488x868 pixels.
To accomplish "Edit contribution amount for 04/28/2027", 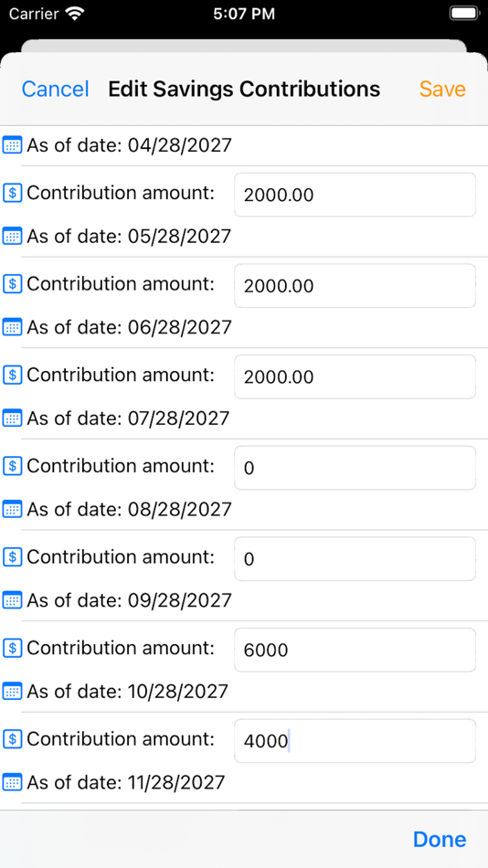I will point(355,195).
